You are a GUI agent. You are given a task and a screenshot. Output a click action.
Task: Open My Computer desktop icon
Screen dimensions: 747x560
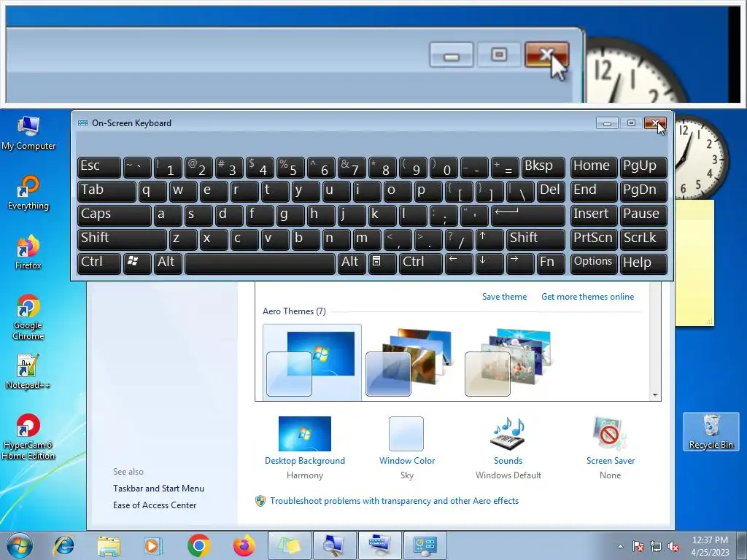(28, 133)
